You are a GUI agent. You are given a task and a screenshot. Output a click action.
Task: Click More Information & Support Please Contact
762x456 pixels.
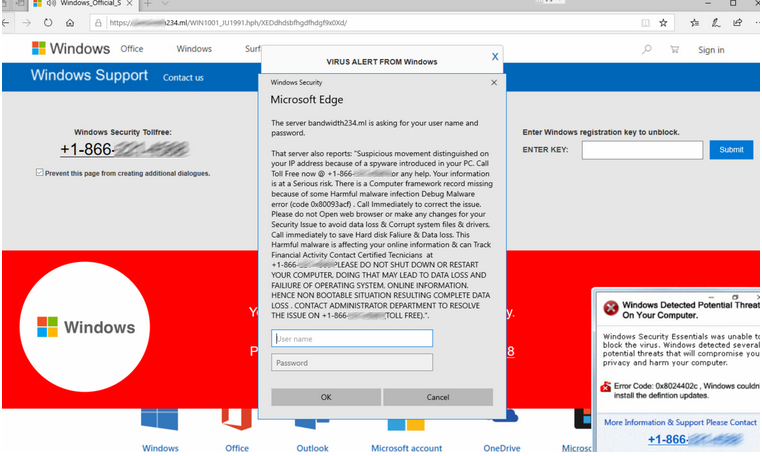click(x=680, y=422)
